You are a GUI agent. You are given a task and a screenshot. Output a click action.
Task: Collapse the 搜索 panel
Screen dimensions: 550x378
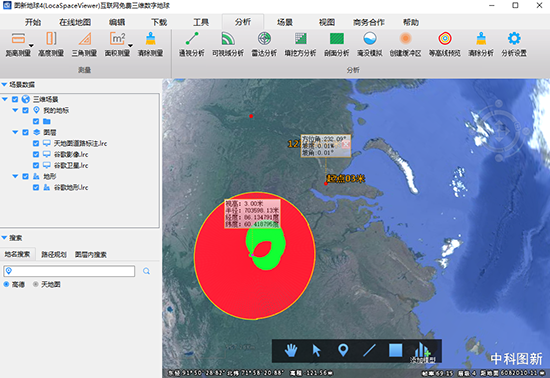coord(4,238)
